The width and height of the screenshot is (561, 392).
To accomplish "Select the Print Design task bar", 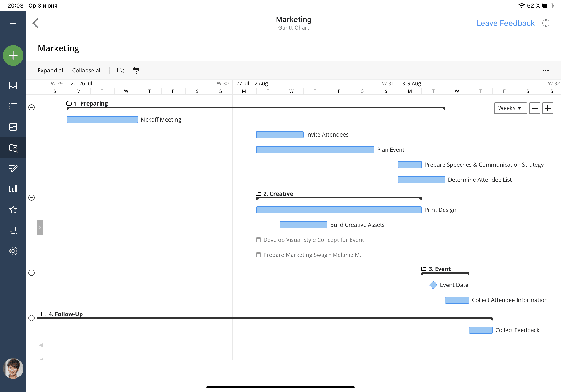I will pos(339,210).
